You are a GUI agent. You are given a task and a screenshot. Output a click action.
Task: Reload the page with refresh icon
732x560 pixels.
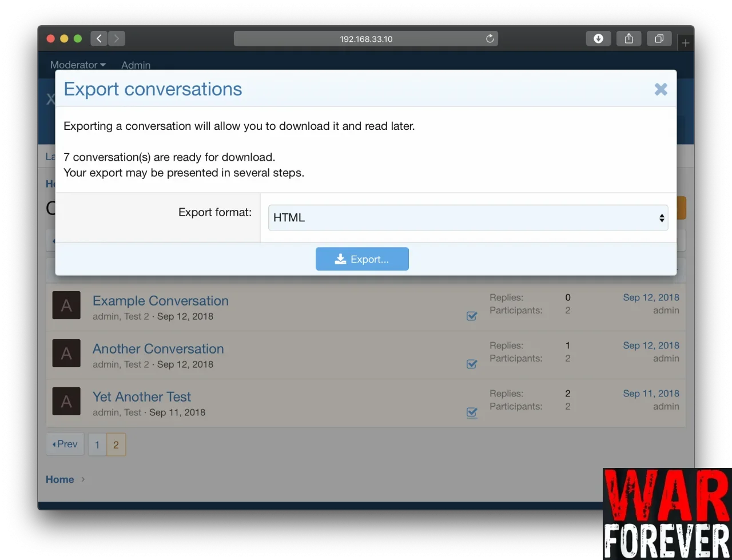[490, 39]
